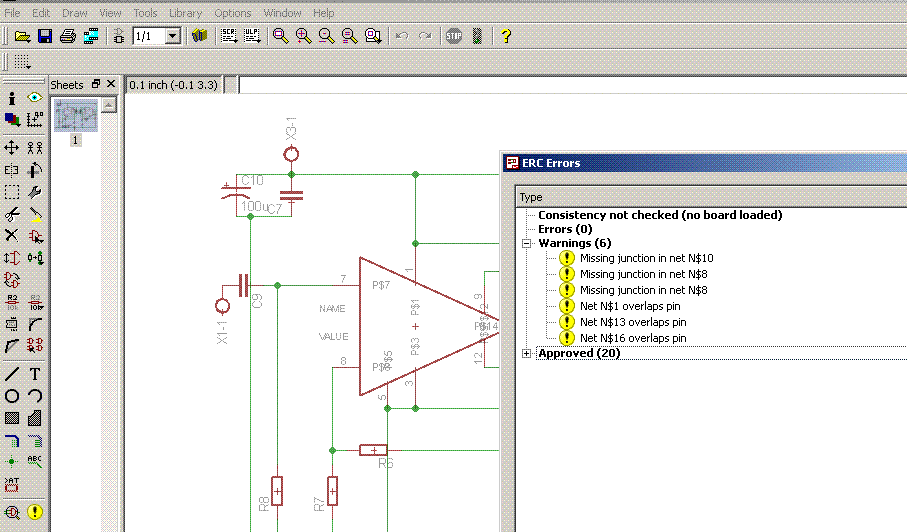Image resolution: width=907 pixels, height=532 pixels.
Task: Click the Zoom to fit icon
Action: coord(281,36)
